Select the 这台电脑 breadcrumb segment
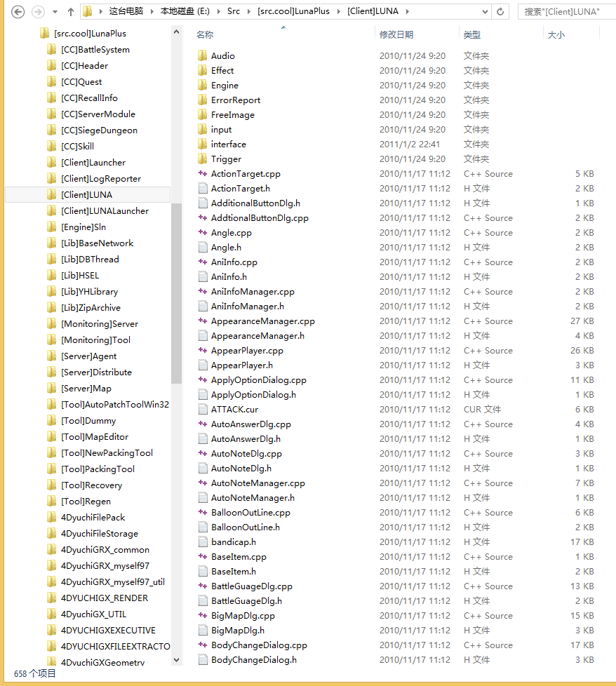The height and width of the screenshot is (686, 616). coord(126,11)
